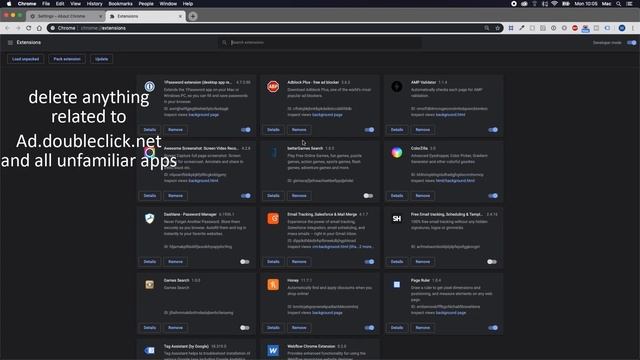Image resolution: width=640 pixels, height=360 pixels.
Task: Click the Load unpacked button
Action: (x=25, y=59)
